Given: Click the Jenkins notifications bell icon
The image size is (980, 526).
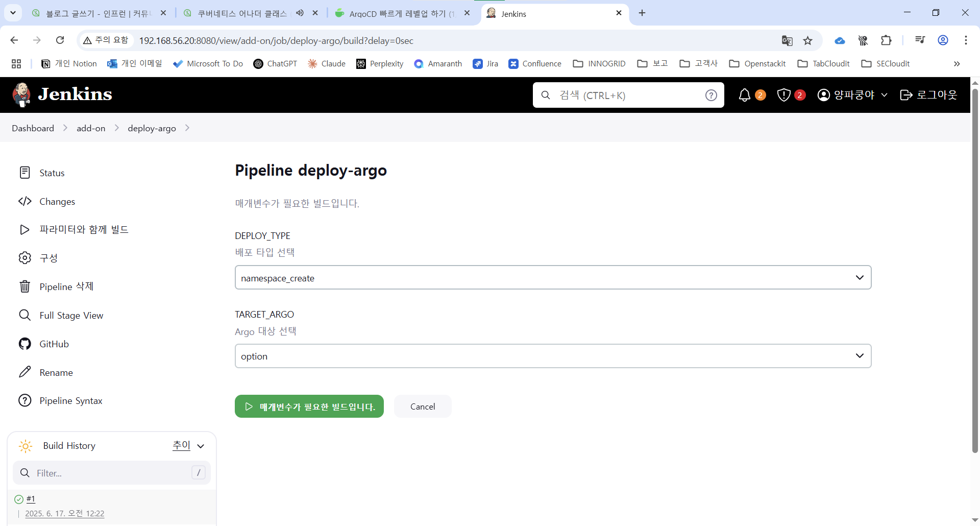Looking at the screenshot, I should pos(745,95).
